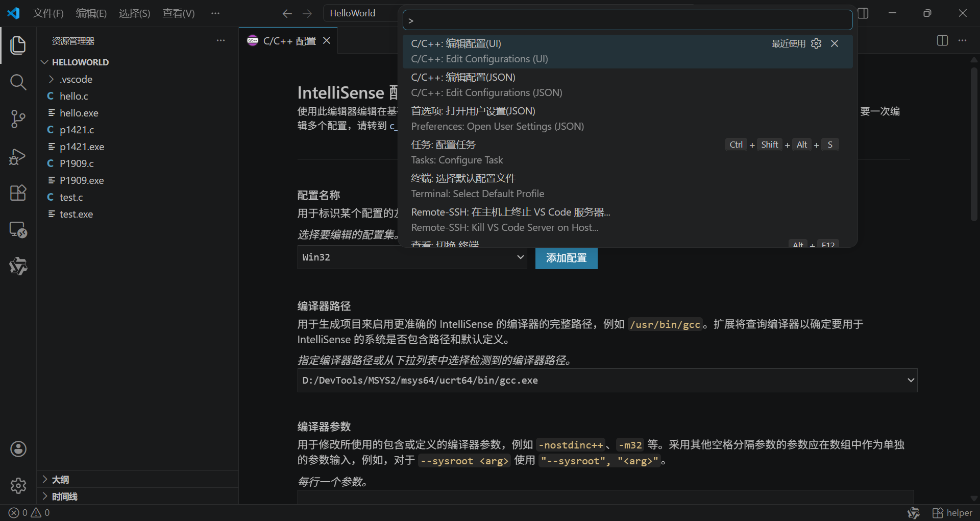
Task: Open hello.c in the explorer
Action: point(73,96)
